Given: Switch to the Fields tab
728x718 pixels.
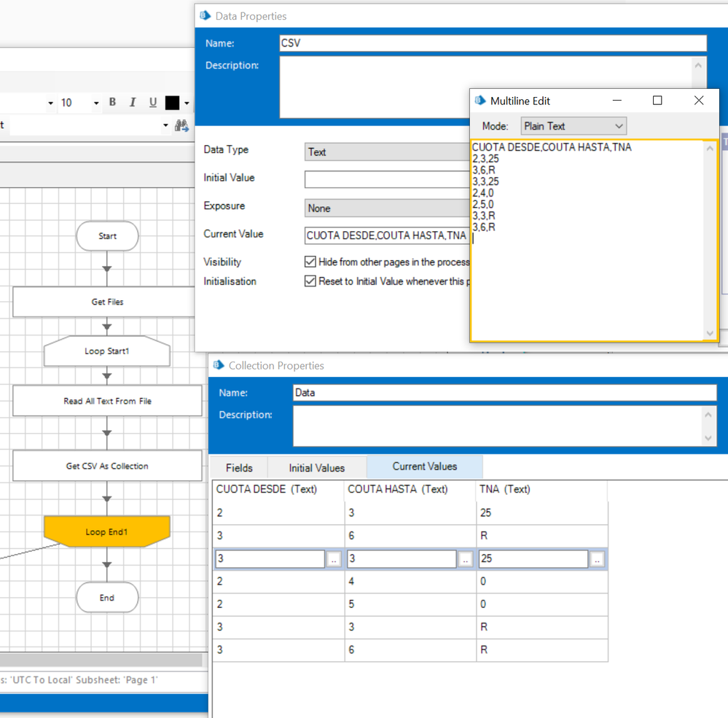Looking at the screenshot, I should pos(239,468).
